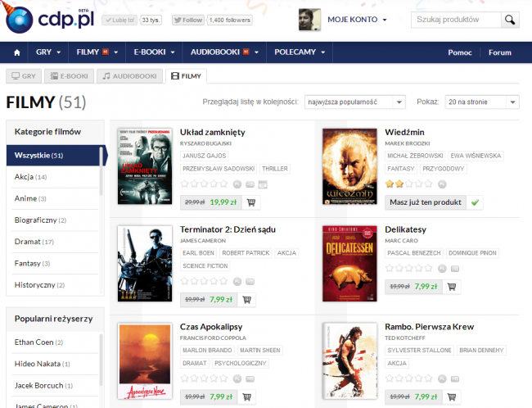Add Czas Apokalipsy to cart
The width and height of the screenshot is (532, 408).
(x=246, y=397)
